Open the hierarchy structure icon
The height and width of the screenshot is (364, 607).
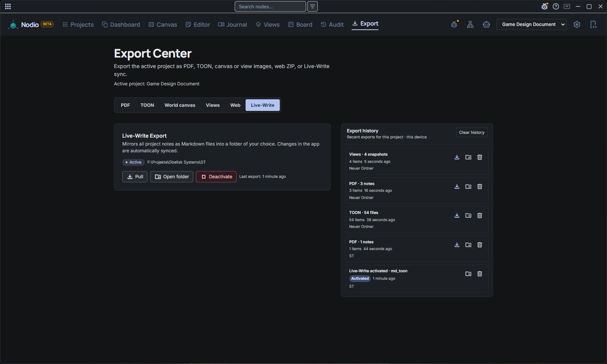[x=470, y=24]
